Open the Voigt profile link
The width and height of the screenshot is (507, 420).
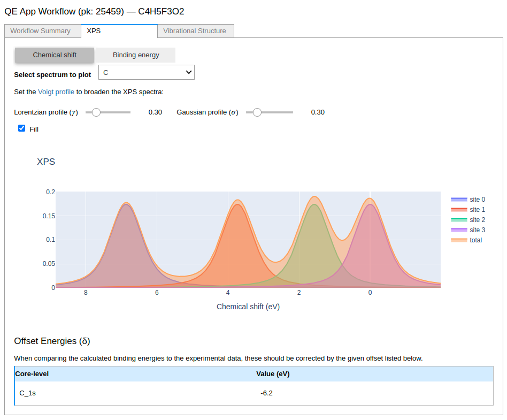(56, 92)
